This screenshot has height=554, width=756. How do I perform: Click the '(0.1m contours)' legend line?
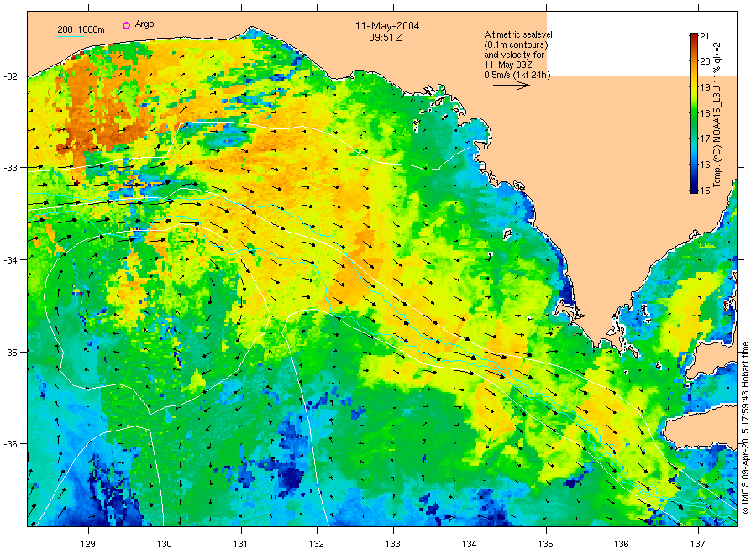[516, 44]
